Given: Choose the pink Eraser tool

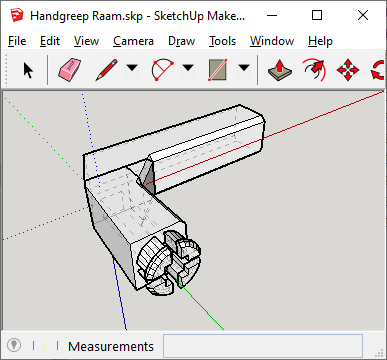Looking at the screenshot, I should coord(70,70).
